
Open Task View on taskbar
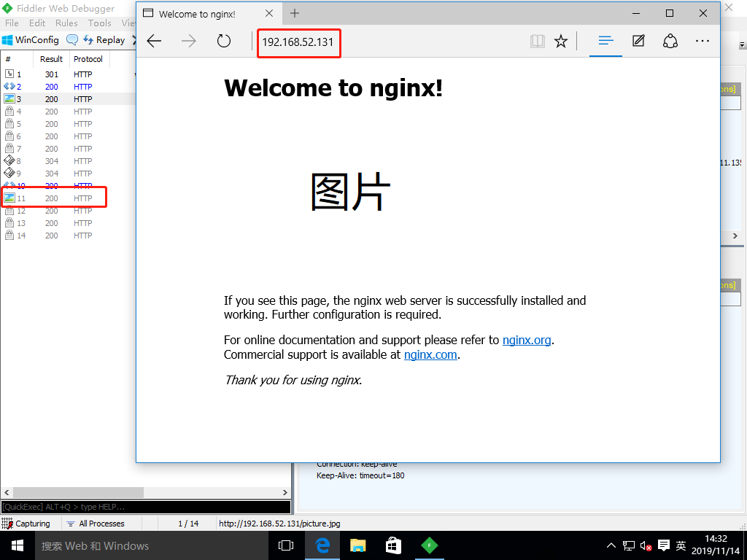pos(286,545)
